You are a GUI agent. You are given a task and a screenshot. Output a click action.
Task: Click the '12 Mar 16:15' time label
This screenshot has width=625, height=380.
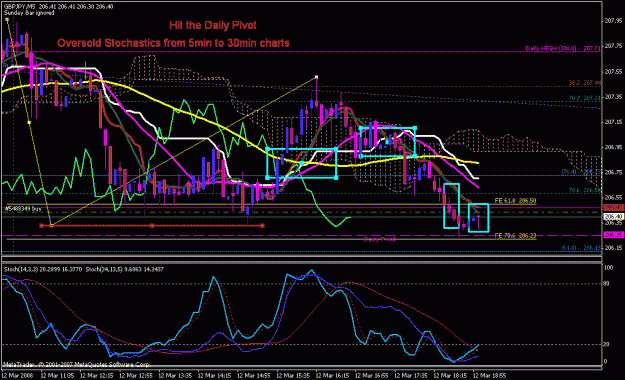(332, 376)
